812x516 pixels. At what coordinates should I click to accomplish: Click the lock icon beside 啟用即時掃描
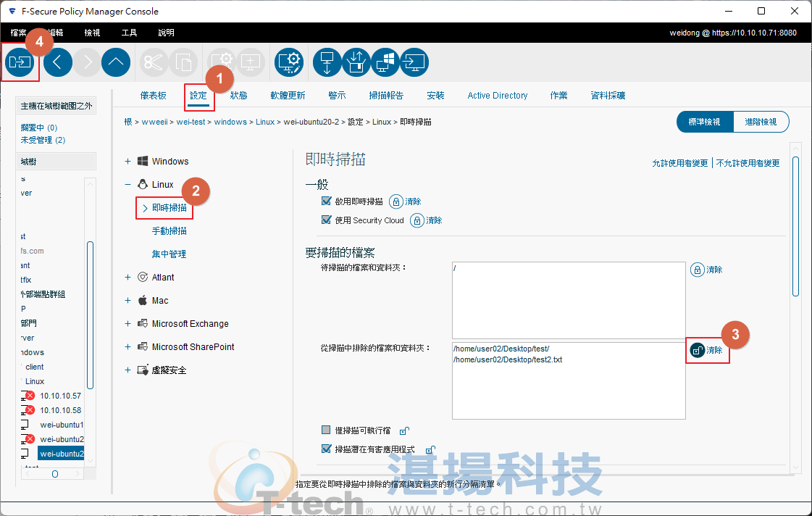tap(396, 201)
